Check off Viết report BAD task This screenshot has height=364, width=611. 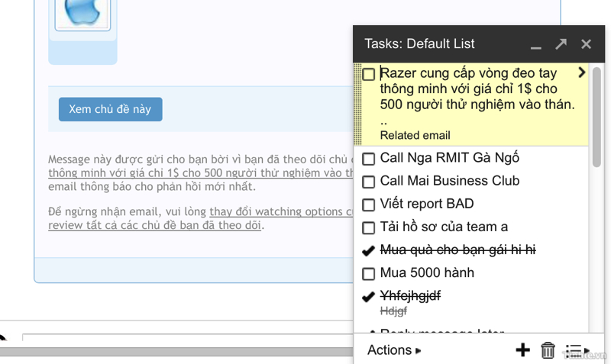[x=368, y=205]
